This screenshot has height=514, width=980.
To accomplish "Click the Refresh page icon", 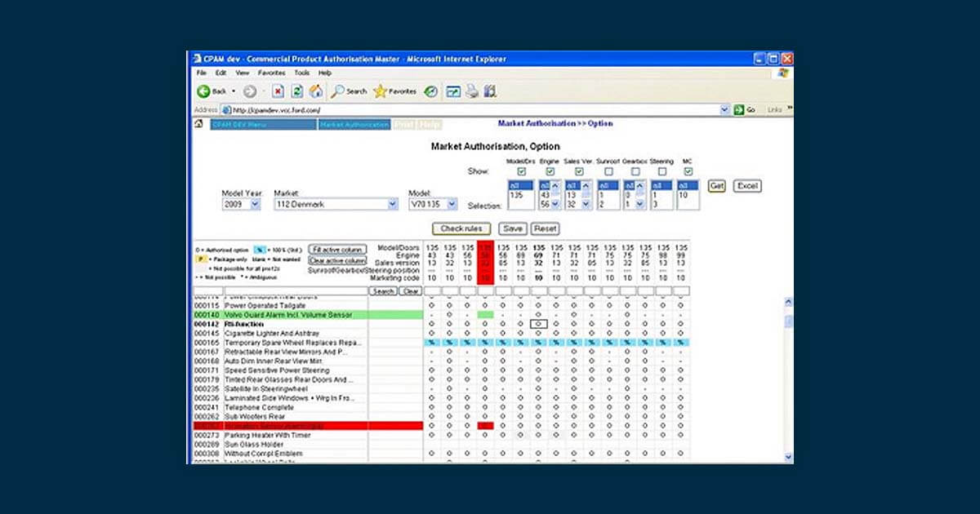I will 297,91.
